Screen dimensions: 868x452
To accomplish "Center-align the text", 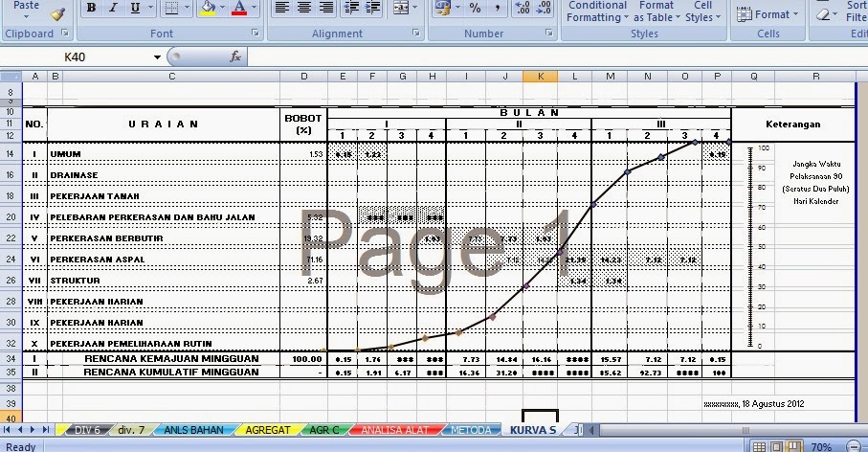I will [x=304, y=8].
